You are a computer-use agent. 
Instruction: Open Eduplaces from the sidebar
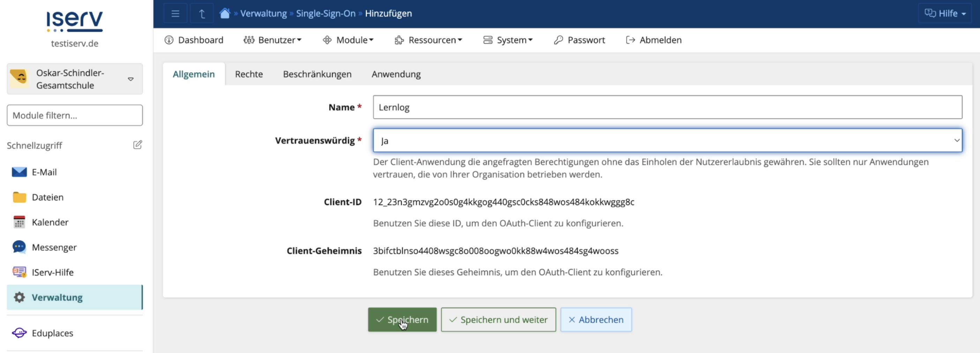(x=52, y=333)
